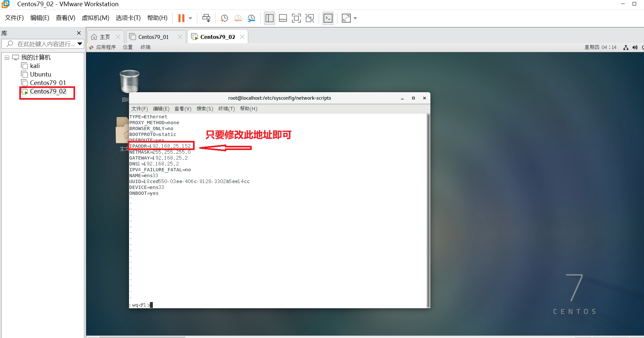644x338 pixels.
Task: Click the BOOTPROTO=static line
Action: [153, 134]
